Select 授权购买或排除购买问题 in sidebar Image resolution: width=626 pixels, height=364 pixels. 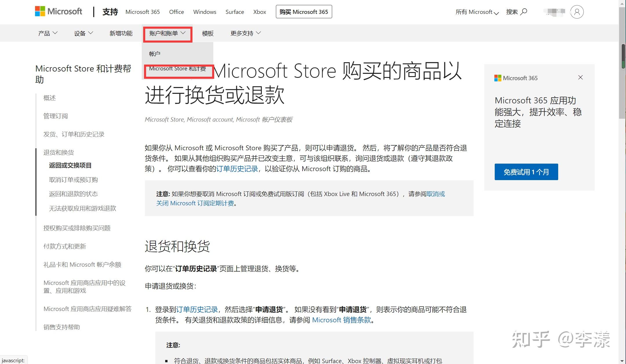coord(77,228)
